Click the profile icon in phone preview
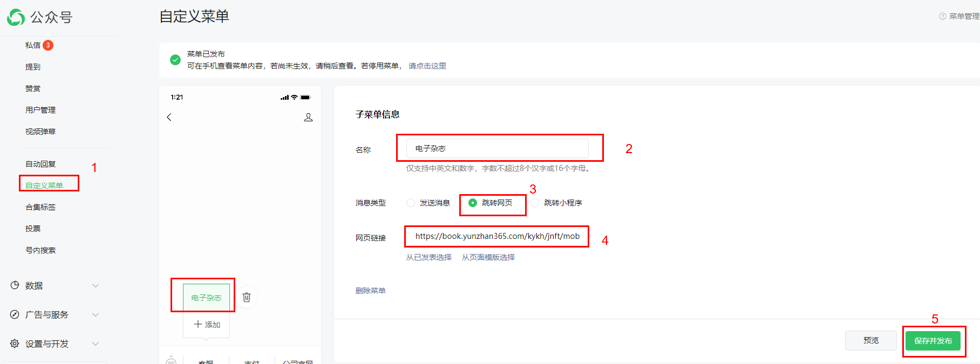The image size is (980, 364). (308, 117)
